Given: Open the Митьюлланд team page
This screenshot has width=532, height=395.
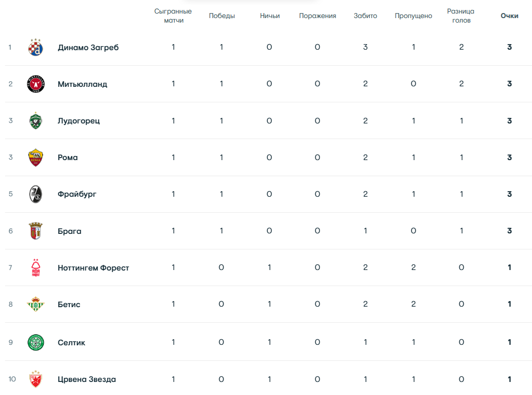Looking at the screenshot, I should 82,84.
